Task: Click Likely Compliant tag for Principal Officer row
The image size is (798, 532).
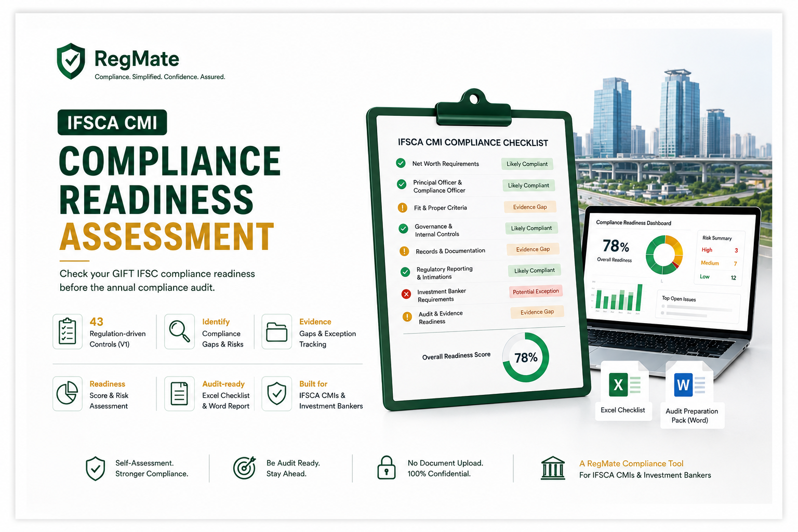Action: (528, 185)
